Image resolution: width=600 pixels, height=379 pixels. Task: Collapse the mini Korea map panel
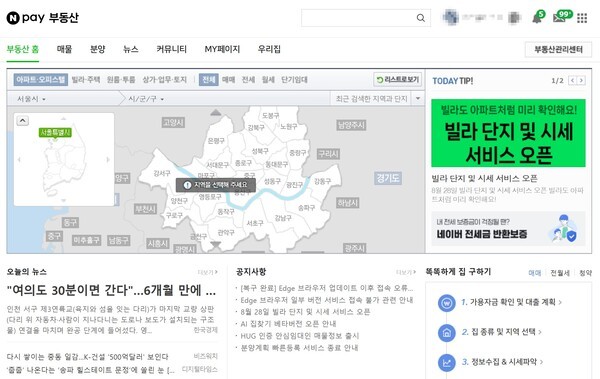click(x=23, y=121)
